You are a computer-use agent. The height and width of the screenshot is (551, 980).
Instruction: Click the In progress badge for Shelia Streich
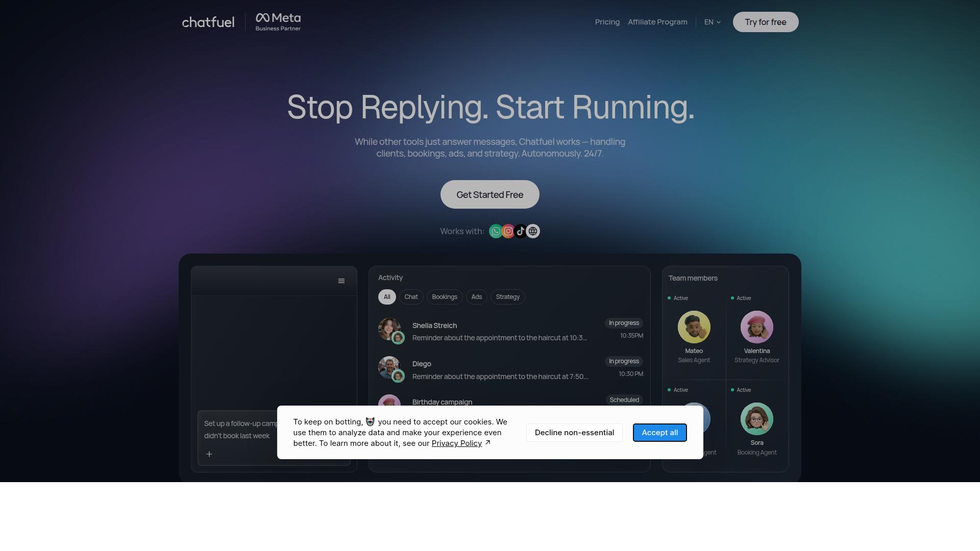click(x=624, y=323)
